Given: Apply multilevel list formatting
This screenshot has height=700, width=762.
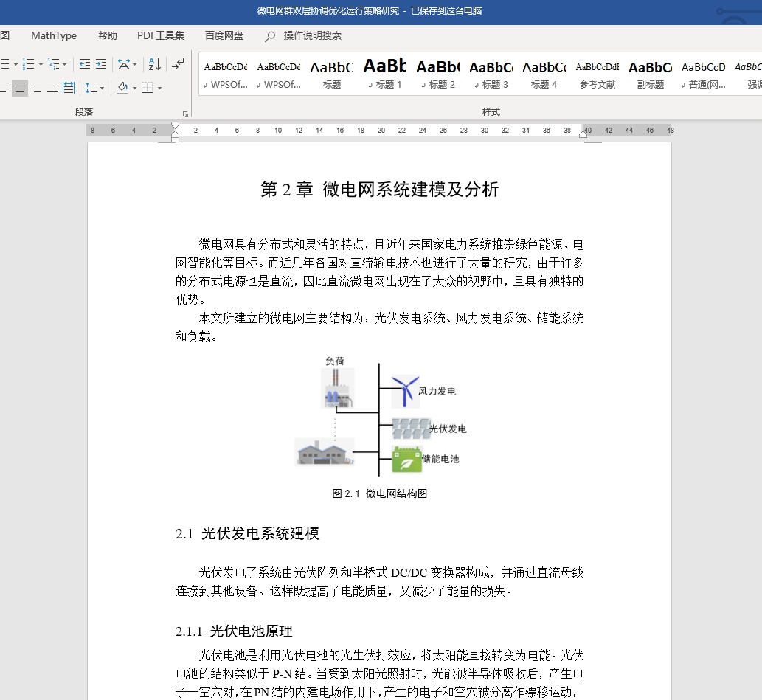Looking at the screenshot, I should tap(53, 64).
